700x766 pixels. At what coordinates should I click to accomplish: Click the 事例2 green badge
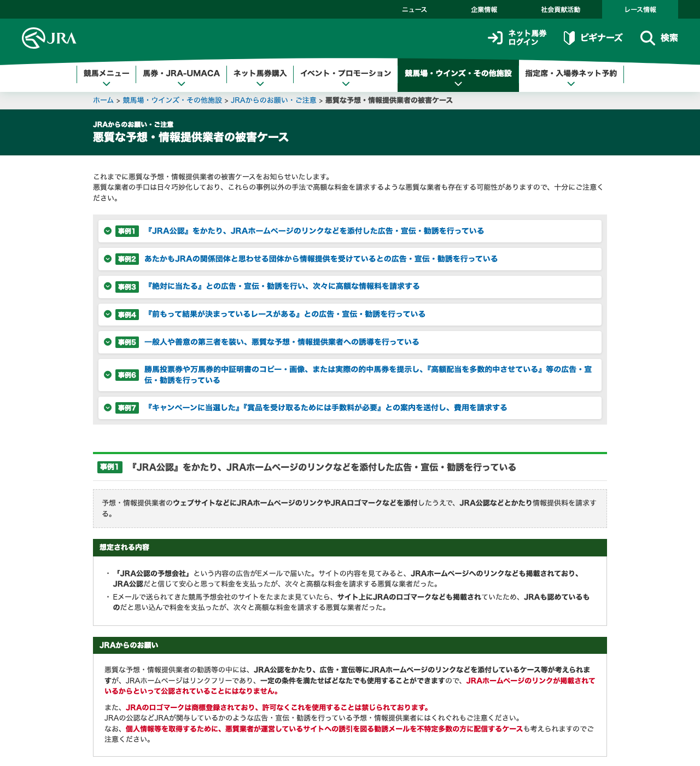[x=127, y=259]
